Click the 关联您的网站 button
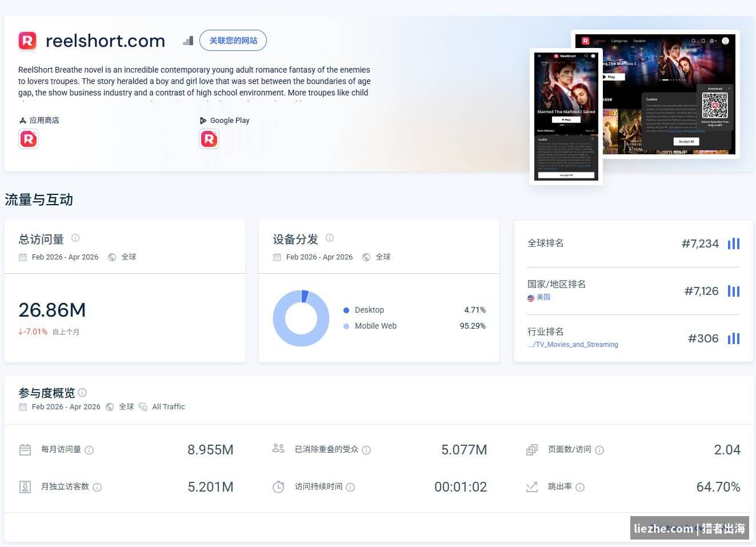 pyautogui.click(x=233, y=41)
